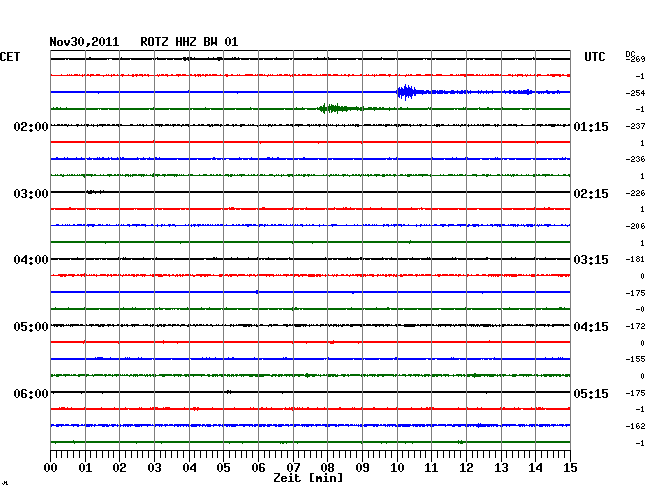Click the x-axis tick label 15
Viewport: 650px width, 494px height.
coord(570,468)
